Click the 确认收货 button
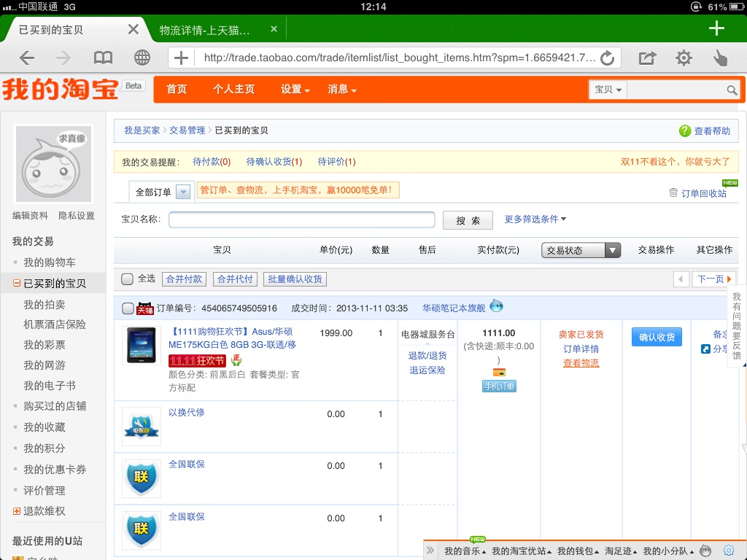 657,337
